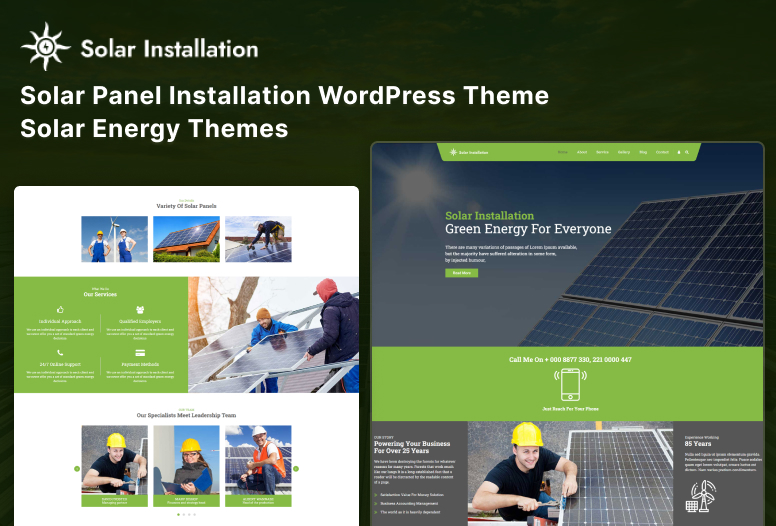Open the About menu item
Viewport: 776px width, 526px height.
582,152
